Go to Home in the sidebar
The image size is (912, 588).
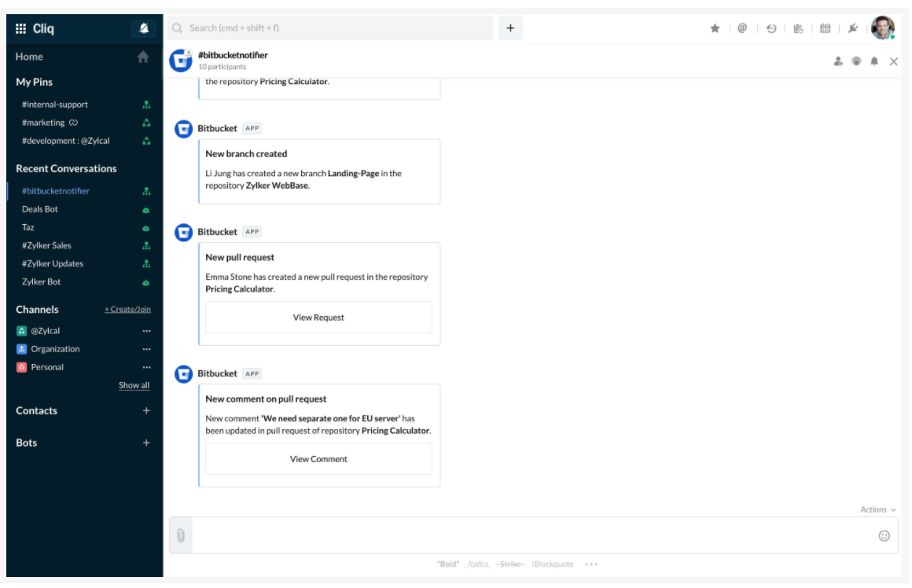point(29,57)
